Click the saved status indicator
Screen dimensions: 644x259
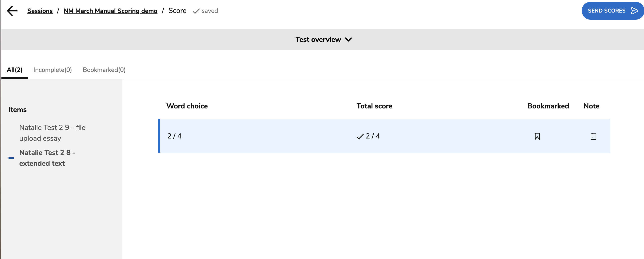coord(205,11)
